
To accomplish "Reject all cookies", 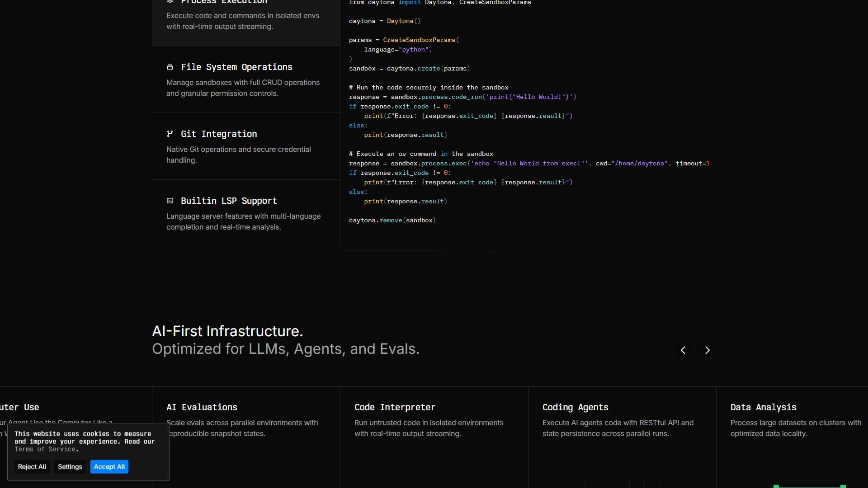I will pyautogui.click(x=32, y=467).
